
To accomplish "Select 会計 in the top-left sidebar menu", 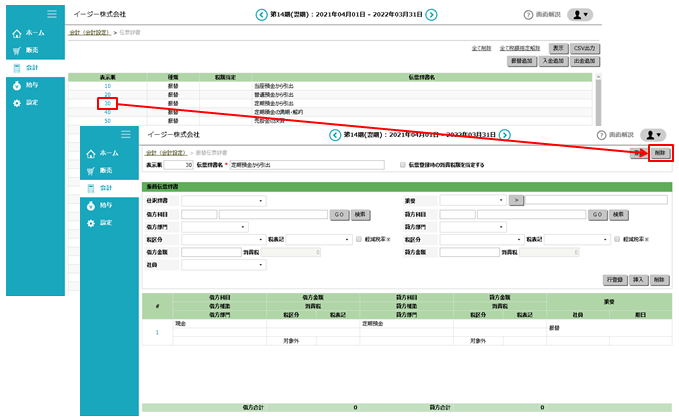I will [x=32, y=67].
